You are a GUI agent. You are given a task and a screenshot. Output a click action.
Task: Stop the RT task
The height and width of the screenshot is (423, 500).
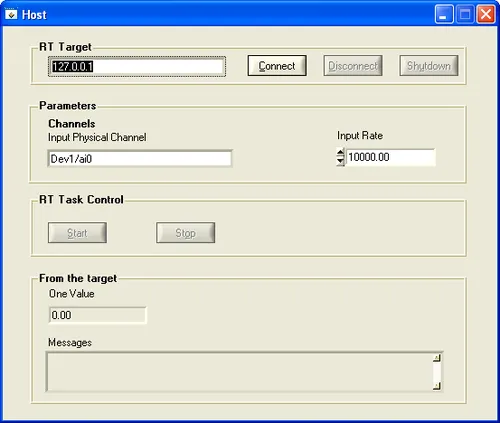(185, 233)
